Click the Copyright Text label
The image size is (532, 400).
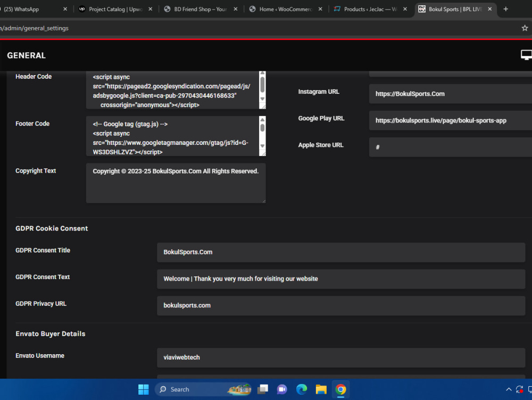click(36, 171)
